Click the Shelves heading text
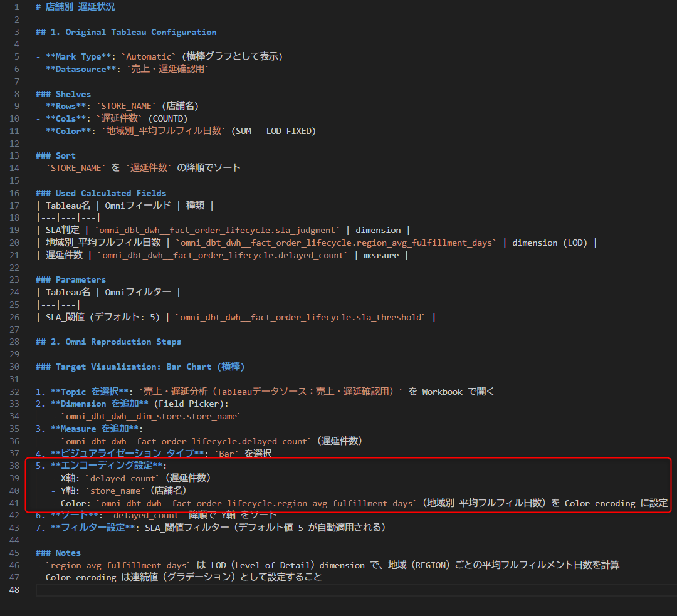The width and height of the screenshot is (677, 616). 73,94
